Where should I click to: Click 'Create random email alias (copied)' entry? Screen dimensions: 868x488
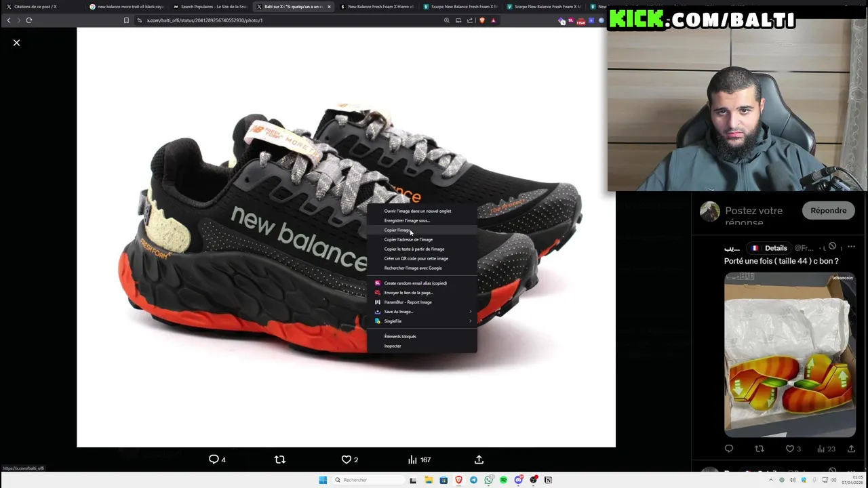pyautogui.click(x=422, y=283)
